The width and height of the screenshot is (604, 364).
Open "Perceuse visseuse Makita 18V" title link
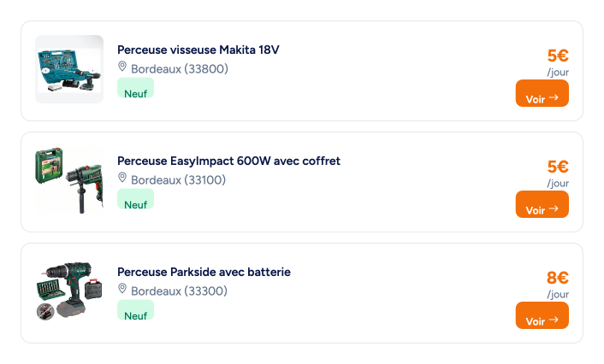click(x=198, y=50)
